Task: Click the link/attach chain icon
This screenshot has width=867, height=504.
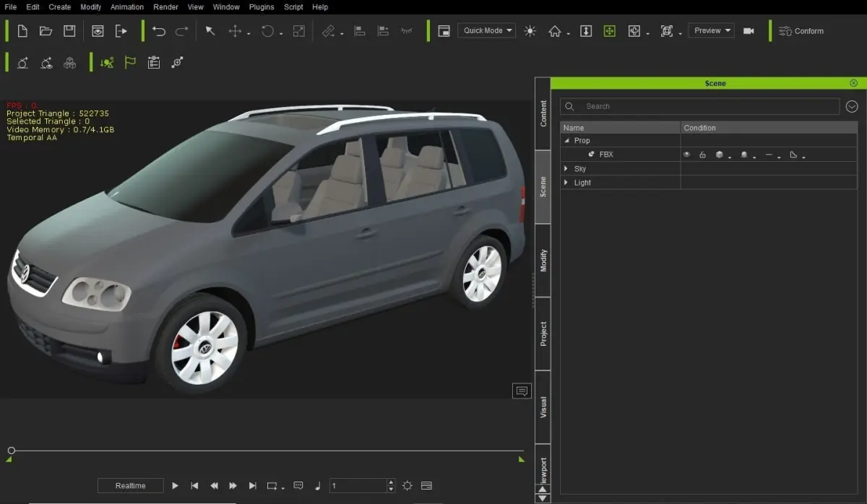Action: [x=329, y=31]
